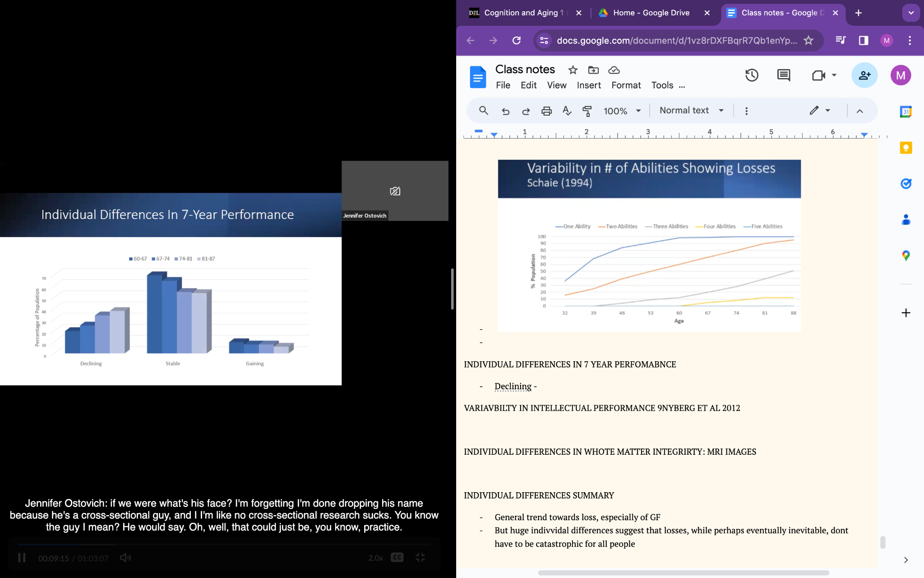
Task: Open the Insert menu
Action: click(x=588, y=85)
